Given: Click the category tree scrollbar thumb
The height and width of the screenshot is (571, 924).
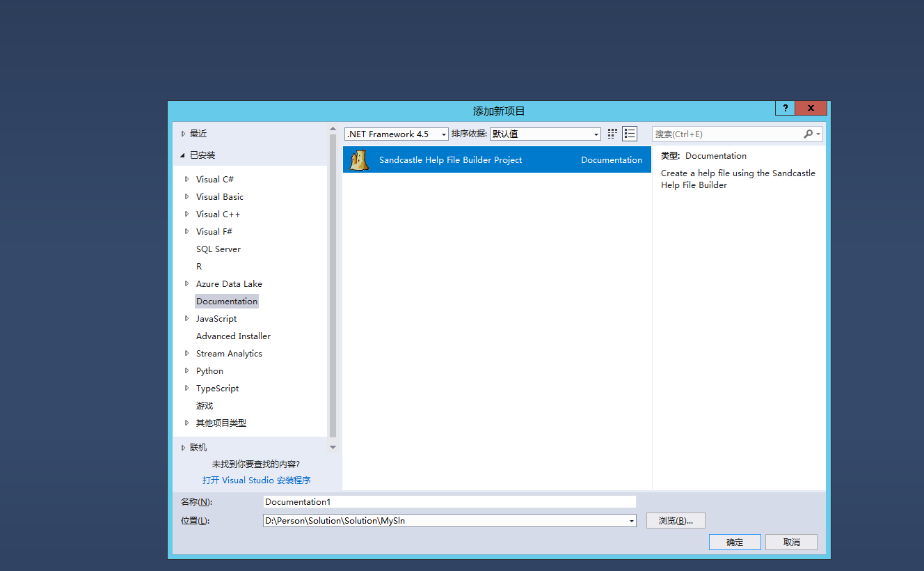Looking at the screenshot, I should tap(333, 286).
